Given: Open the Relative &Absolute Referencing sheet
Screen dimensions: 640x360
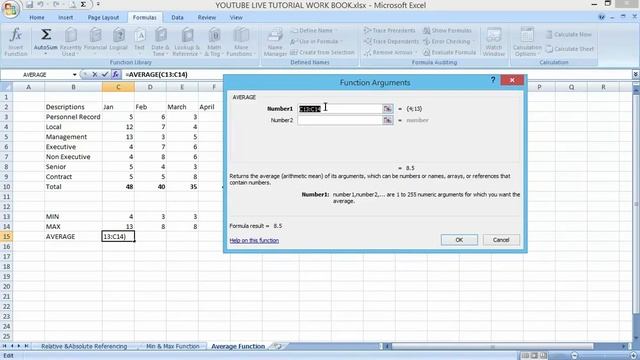Looking at the screenshot, I should [84, 346].
